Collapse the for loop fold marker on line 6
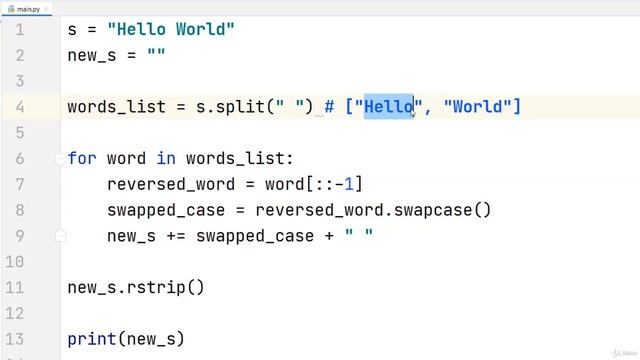The image size is (640, 360). pyautogui.click(x=60, y=159)
